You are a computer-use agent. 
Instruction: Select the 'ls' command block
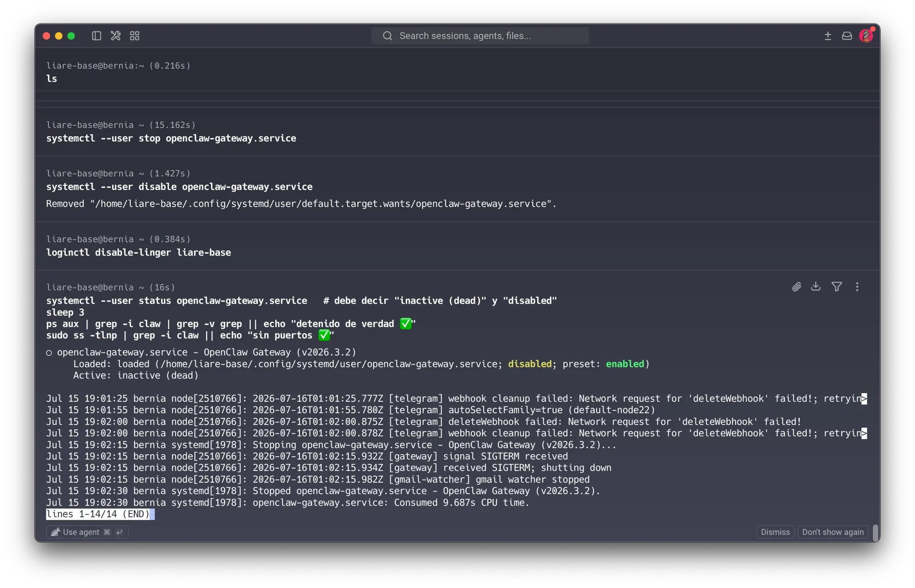52,79
